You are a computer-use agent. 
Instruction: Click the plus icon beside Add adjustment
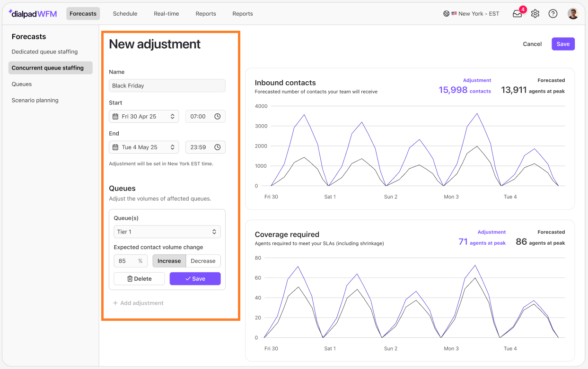coord(115,303)
